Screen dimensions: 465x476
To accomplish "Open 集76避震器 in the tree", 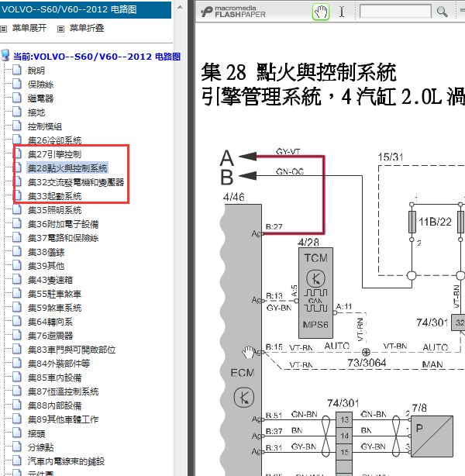I will [50, 336].
